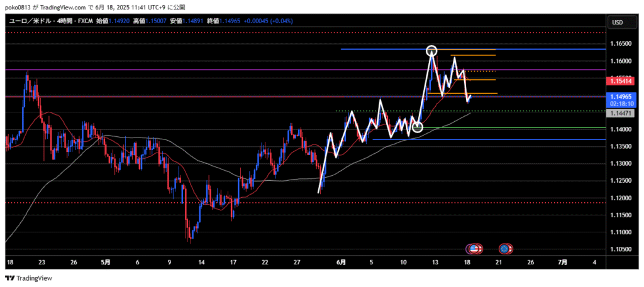Click the white circle marker at the swing low

pos(418,127)
